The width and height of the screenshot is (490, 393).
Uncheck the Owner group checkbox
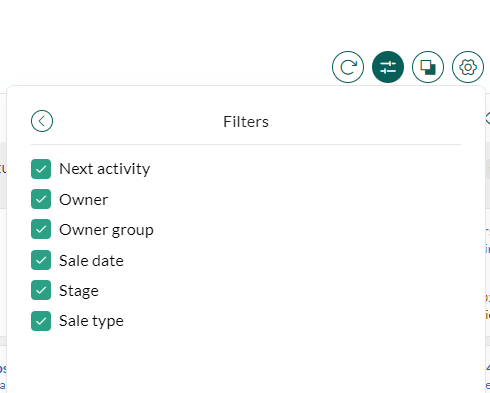[41, 229]
